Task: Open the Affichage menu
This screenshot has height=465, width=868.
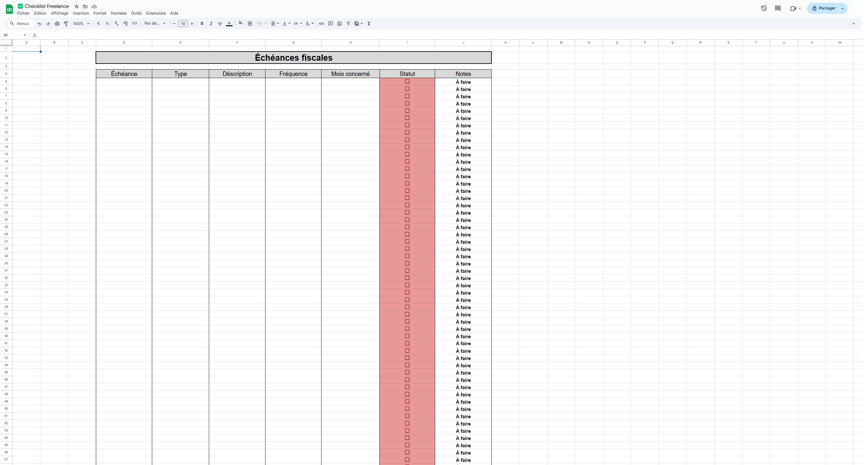Action: pyautogui.click(x=59, y=13)
